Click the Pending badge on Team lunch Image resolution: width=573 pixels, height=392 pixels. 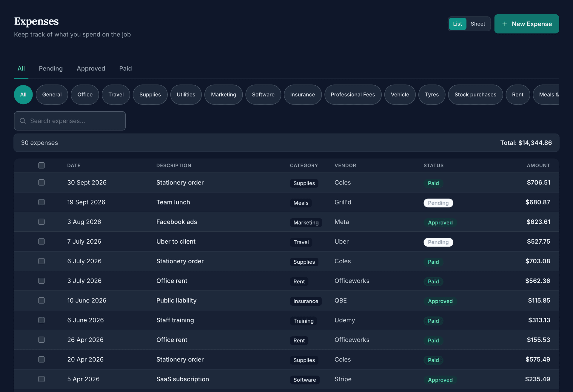(x=438, y=203)
